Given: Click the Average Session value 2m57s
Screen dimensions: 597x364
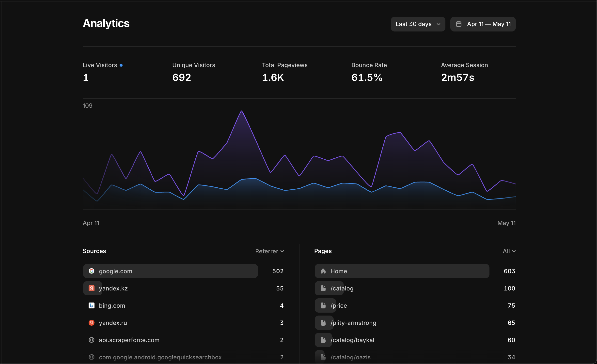Looking at the screenshot, I should pyautogui.click(x=458, y=77).
